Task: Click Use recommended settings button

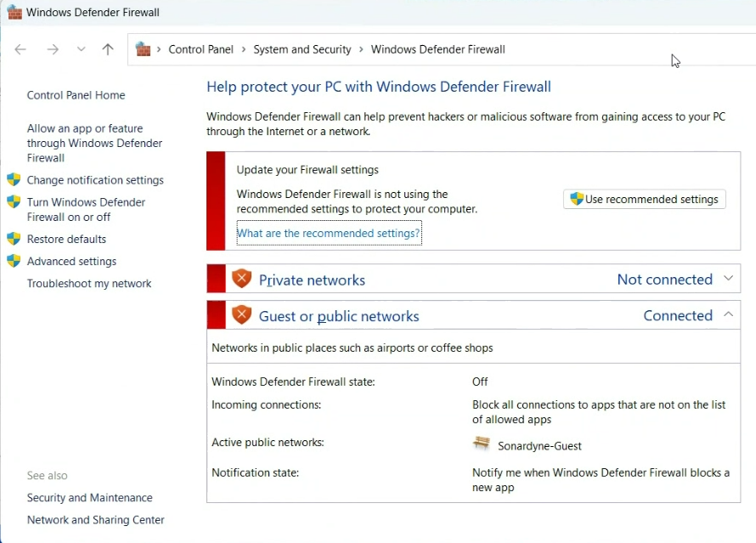Action: pos(644,199)
